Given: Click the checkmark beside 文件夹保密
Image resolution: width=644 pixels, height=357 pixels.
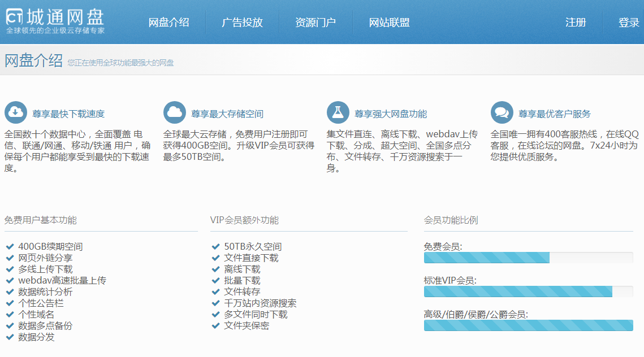Looking at the screenshot, I should [x=215, y=325].
